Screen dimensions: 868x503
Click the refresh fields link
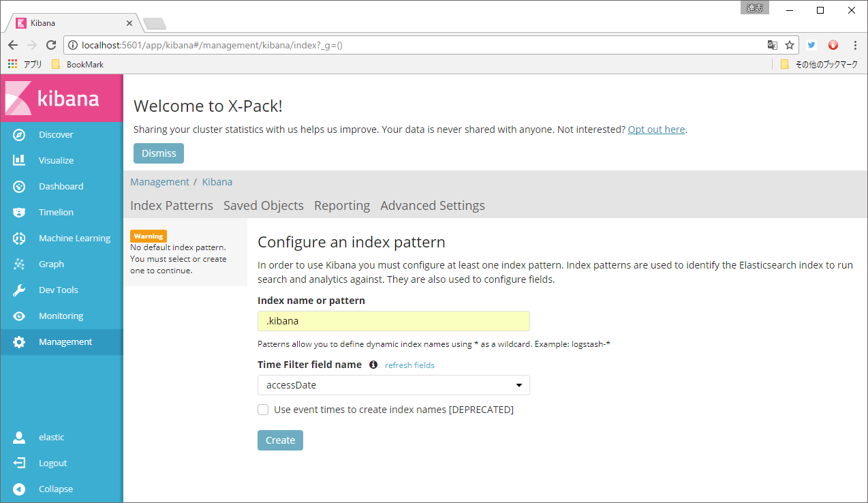point(409,365)
